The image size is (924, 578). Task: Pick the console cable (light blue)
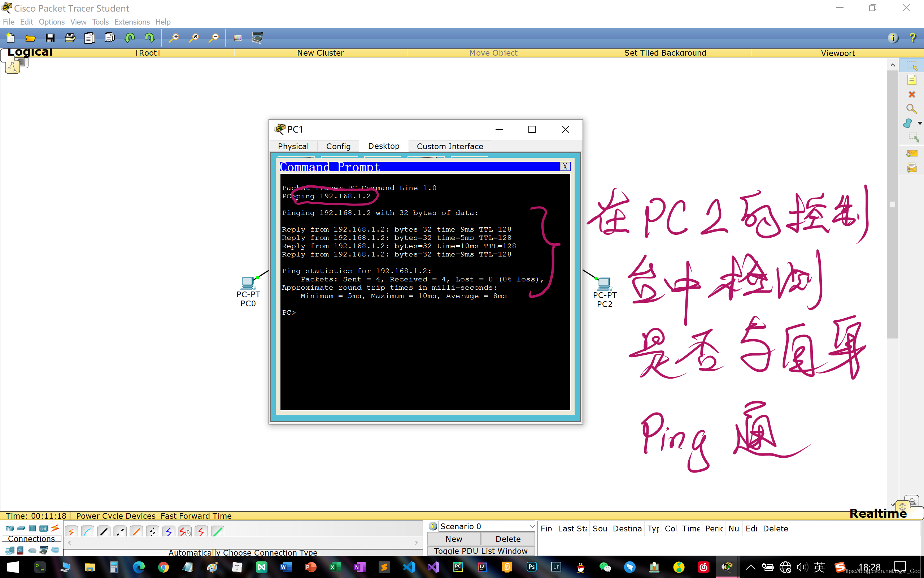[87, 532]
